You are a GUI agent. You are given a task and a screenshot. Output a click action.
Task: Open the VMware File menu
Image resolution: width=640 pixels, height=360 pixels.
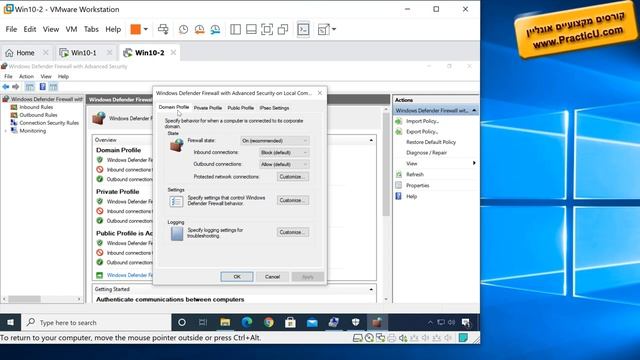(11, 29)
